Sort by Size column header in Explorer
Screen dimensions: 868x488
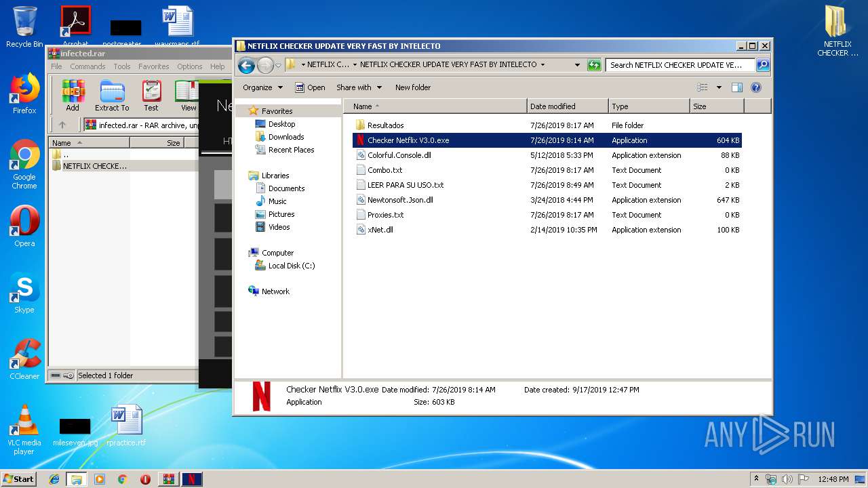click(717, 106)
